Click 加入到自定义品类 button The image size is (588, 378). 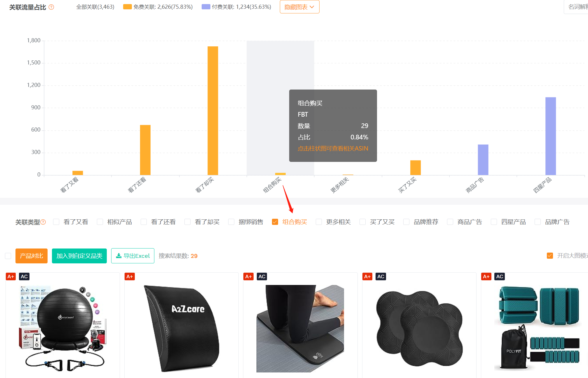pos(79,256)
